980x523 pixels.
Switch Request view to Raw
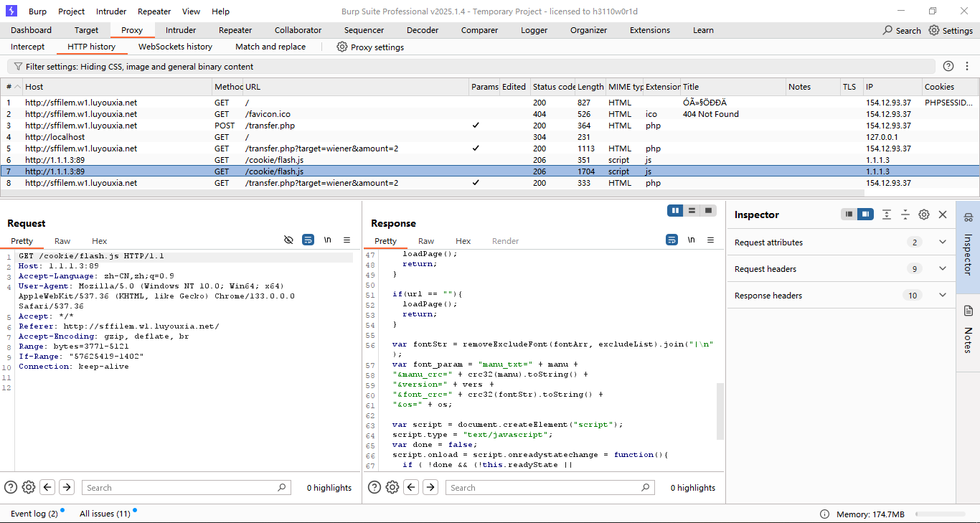(62, 241)
